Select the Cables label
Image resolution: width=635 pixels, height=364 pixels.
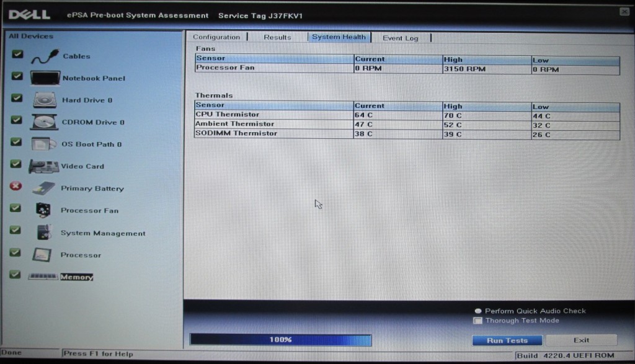point(76,56)
